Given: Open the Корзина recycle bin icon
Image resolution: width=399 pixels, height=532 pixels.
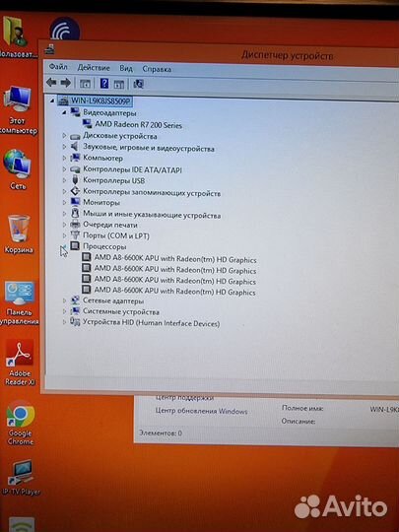Looking at the screenshot, I should (19, 234).
